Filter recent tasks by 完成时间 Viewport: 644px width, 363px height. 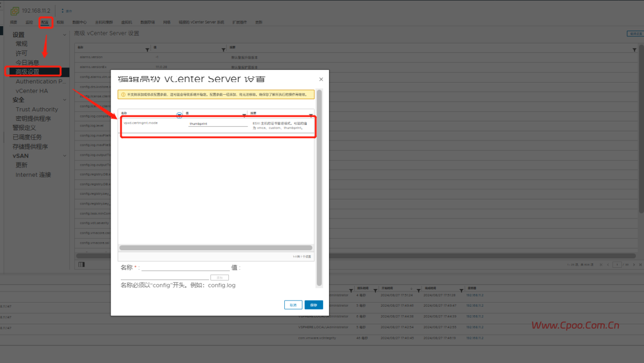click(x=461, y=291)
